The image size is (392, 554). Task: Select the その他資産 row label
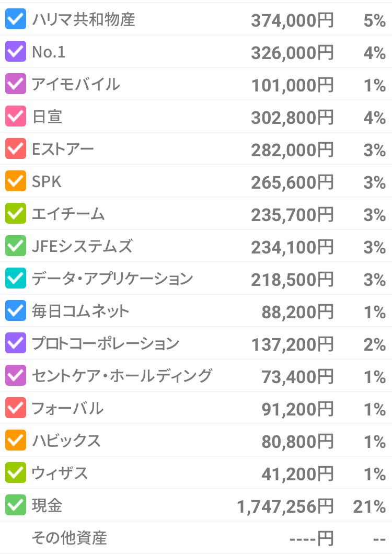(x=69, y=537)
